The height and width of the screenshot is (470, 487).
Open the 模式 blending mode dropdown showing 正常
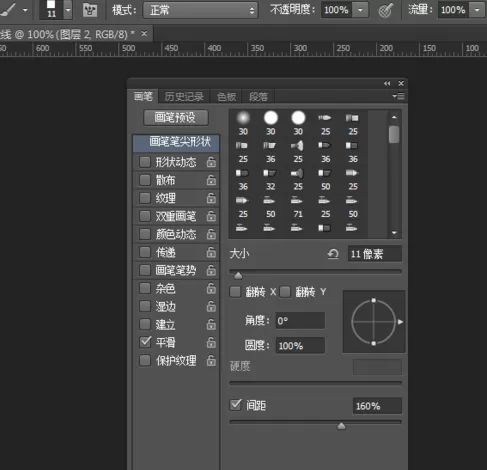(201, 10)
